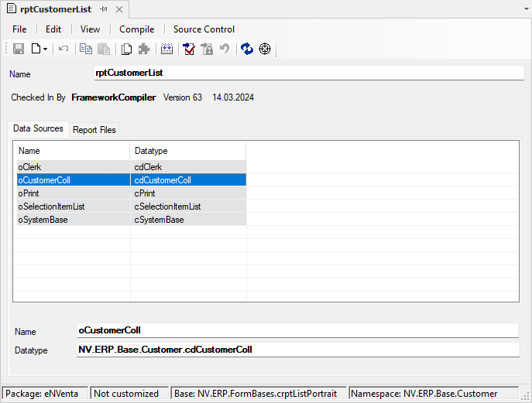Open the Compile menu

click(x=137, y=29)
